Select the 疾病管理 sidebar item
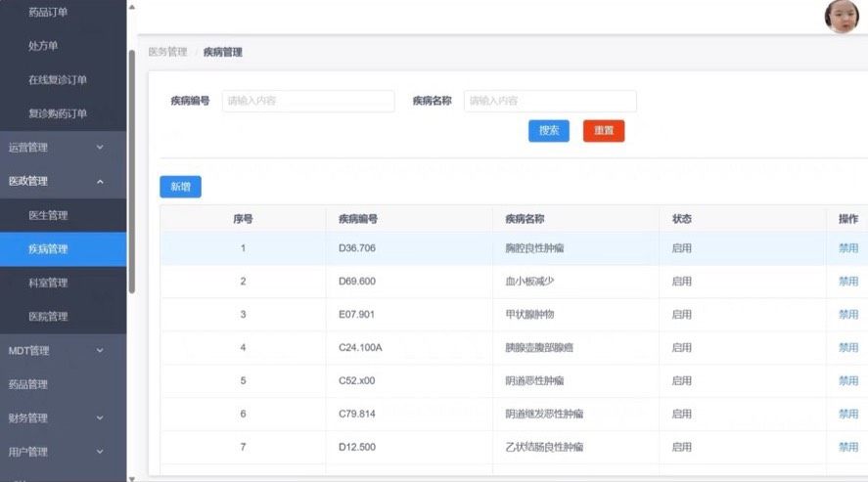The width and height of the screenshot is (868, 482). pos(48,249)
